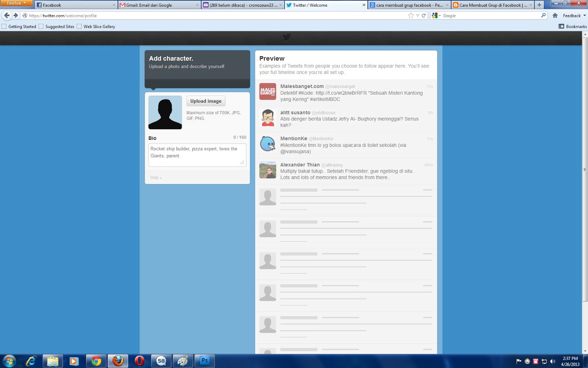Open the SB application on taskbar
The height and width of the screenshot is (368, 588).
coord(161,361)
